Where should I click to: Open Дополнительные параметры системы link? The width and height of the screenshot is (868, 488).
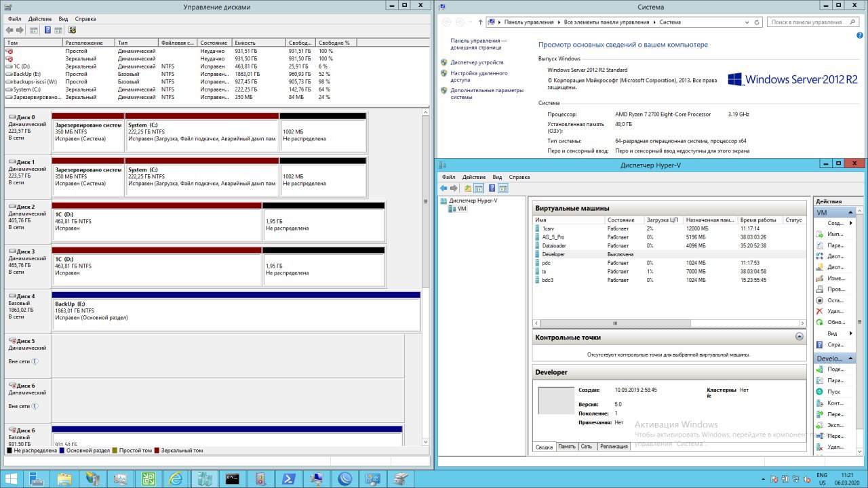[487, 94]
